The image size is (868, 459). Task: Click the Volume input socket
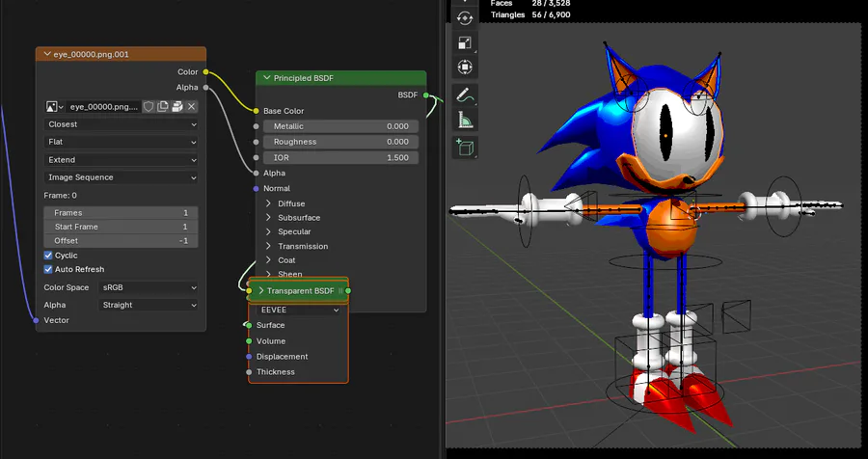point(249,341)
